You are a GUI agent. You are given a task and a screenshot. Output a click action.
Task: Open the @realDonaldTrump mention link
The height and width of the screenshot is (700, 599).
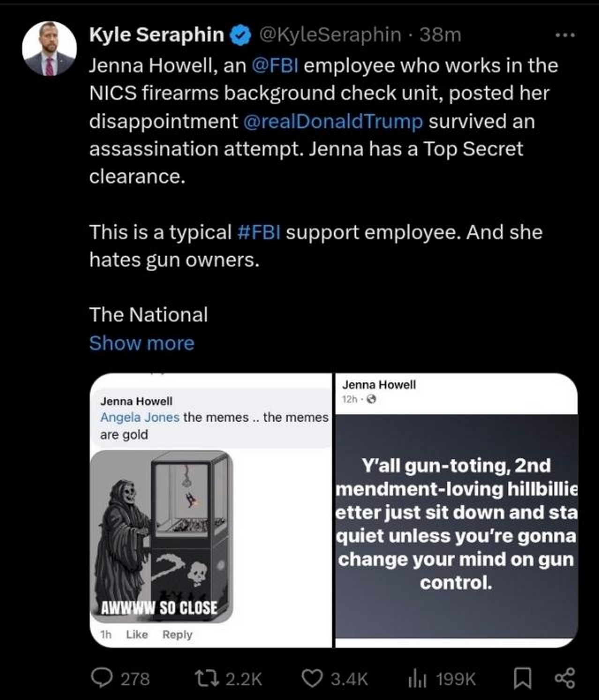[x=333, y=121]
